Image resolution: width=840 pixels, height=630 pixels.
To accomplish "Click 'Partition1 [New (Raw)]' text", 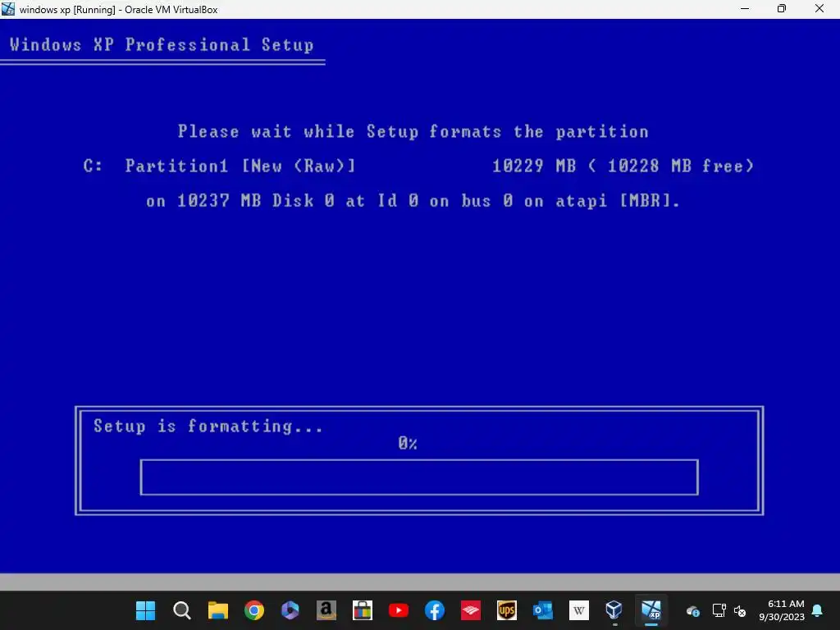I will pos(240,166).
